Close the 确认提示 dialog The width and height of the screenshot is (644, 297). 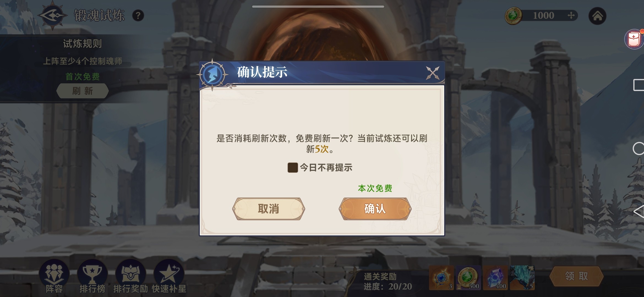433,73
